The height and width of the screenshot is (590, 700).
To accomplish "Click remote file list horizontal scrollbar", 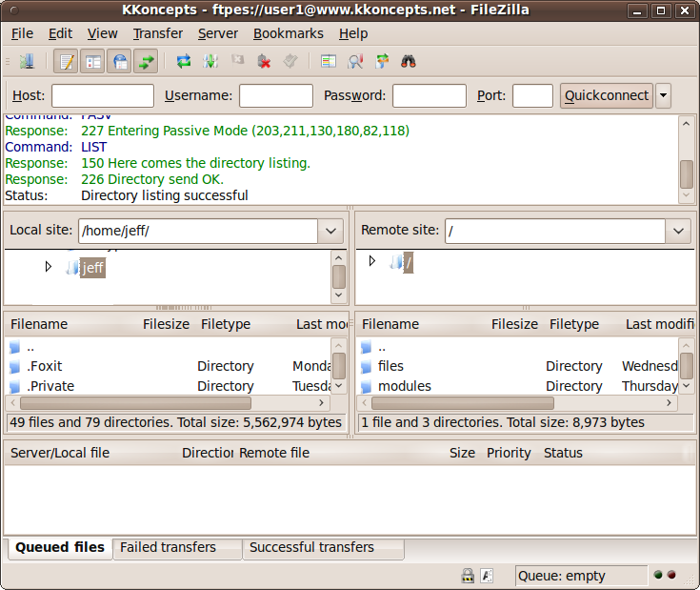I will click(463, 403).
